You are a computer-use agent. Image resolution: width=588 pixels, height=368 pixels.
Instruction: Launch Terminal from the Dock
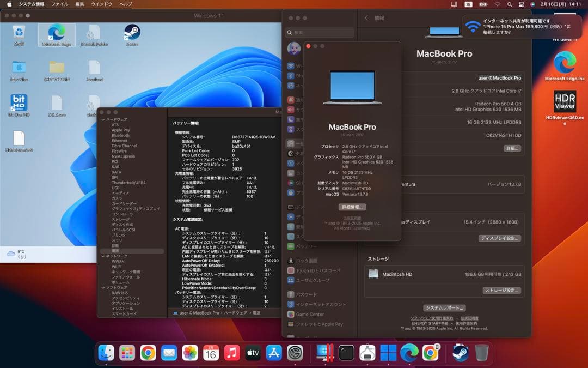click(346, 353)
